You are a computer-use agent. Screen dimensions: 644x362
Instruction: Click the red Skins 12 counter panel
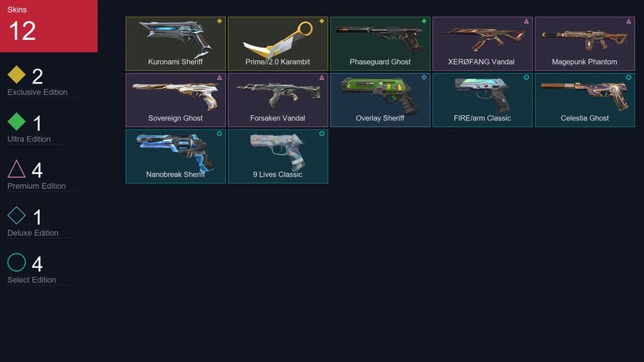(x=49, y=26)
